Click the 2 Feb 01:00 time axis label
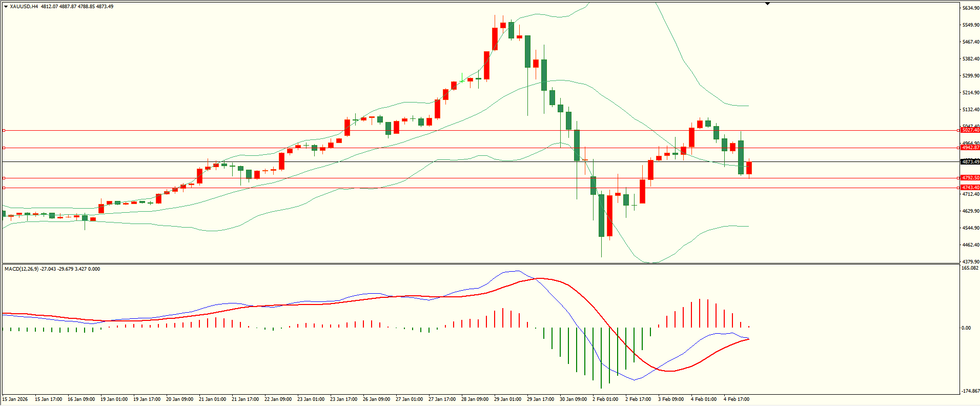The image size is (980, 406). tap(605, 399)
